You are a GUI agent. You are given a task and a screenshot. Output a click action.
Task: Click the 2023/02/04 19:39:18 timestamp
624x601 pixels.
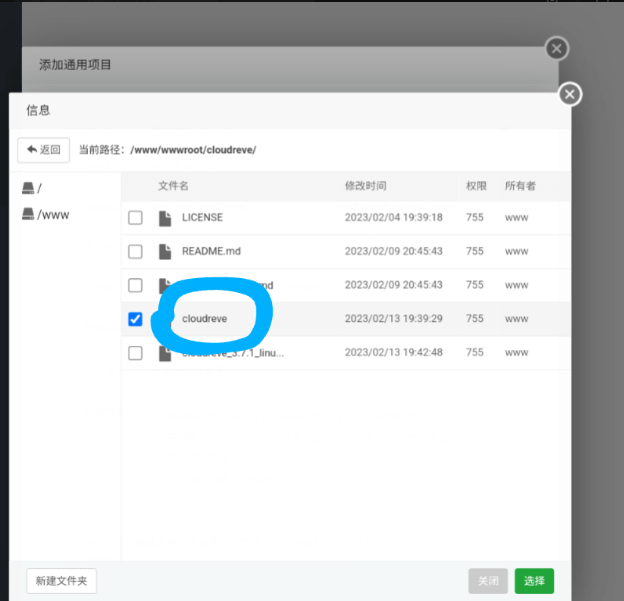click(394, 217)
